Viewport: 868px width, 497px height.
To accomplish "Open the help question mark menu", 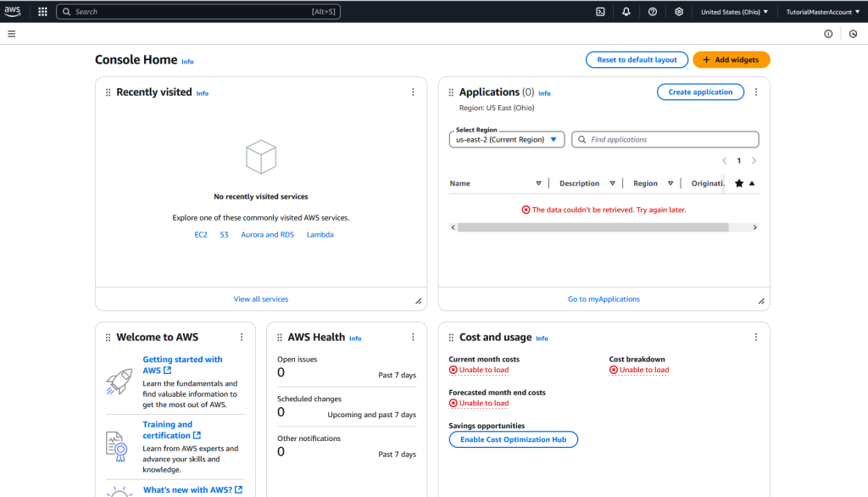I will point(653,12).
